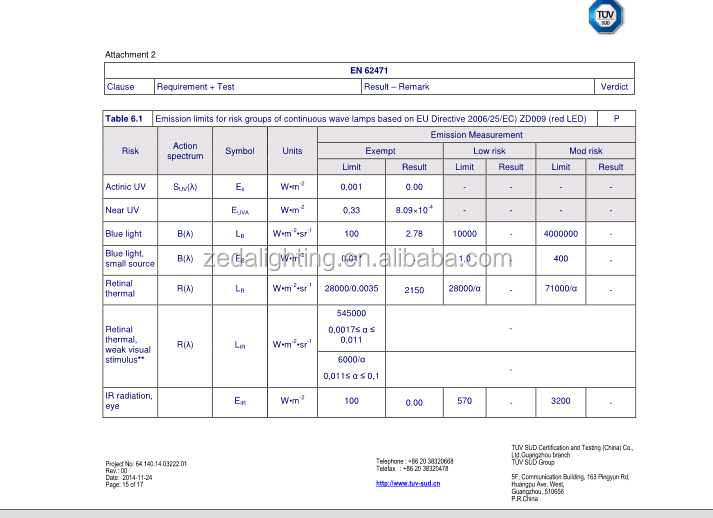Click the 'Action spectrum' column header

pyautogui.click(x=185, y=151)
